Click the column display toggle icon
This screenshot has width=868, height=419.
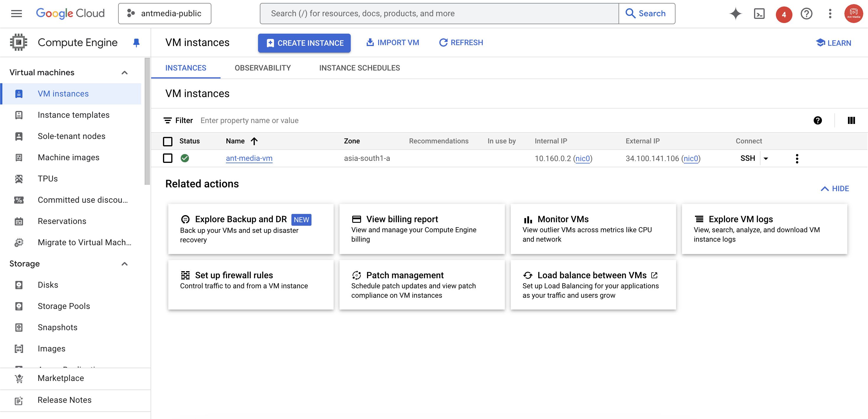point(851,120)
